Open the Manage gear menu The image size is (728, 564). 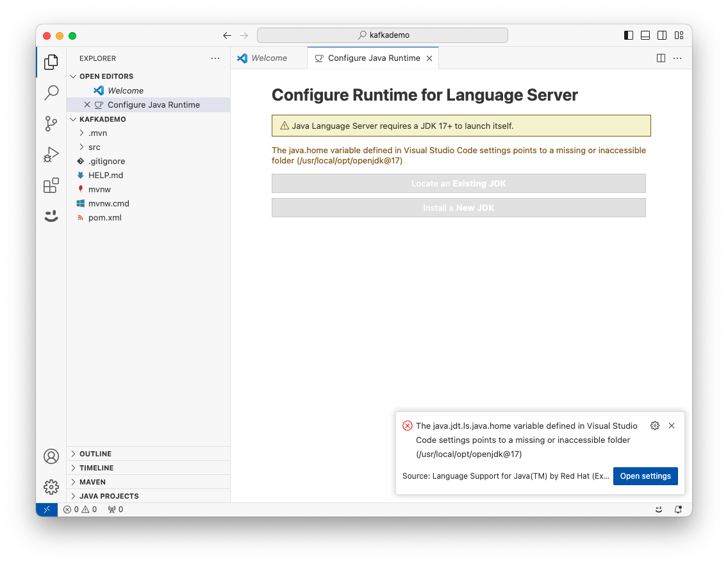coord(51,487)
